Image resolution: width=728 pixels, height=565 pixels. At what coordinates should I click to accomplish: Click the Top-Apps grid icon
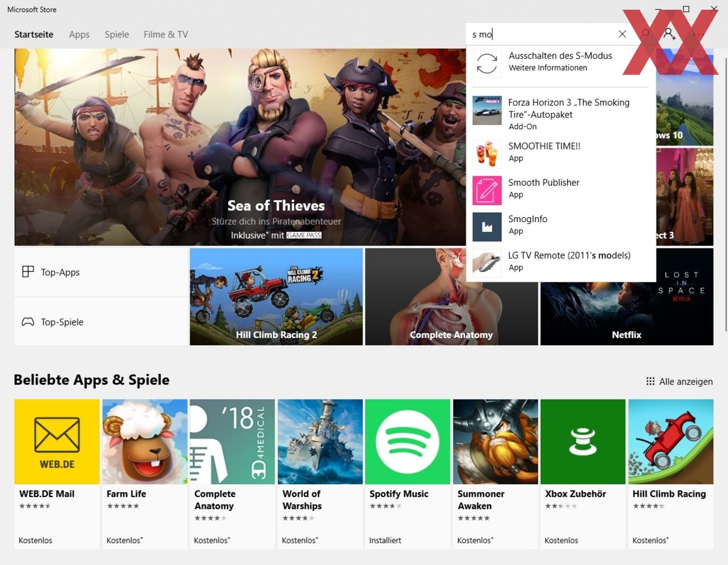pos(28,272)
